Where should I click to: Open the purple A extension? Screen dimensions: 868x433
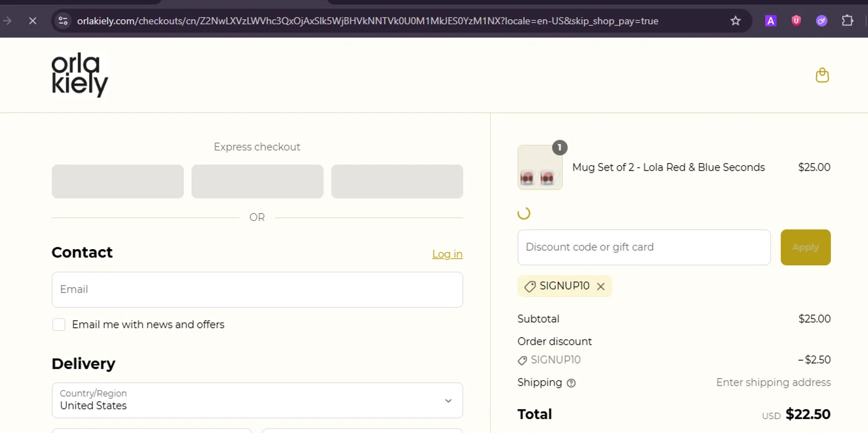click(770, 21)
